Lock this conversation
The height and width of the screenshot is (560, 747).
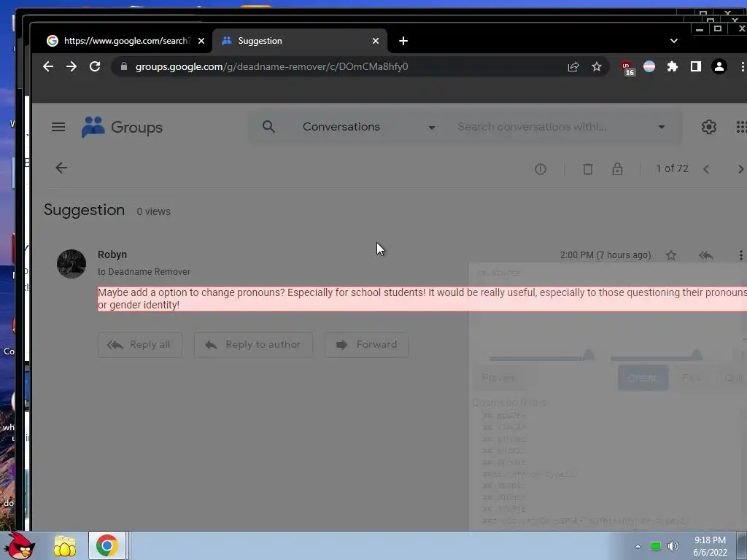[x=617, y=169]
